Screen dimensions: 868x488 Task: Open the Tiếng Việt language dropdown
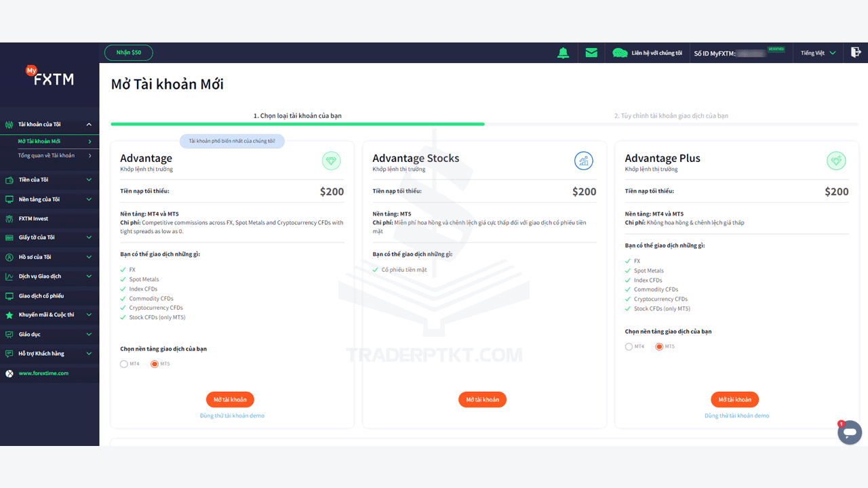pyautogui.click(x=818, y=53)
